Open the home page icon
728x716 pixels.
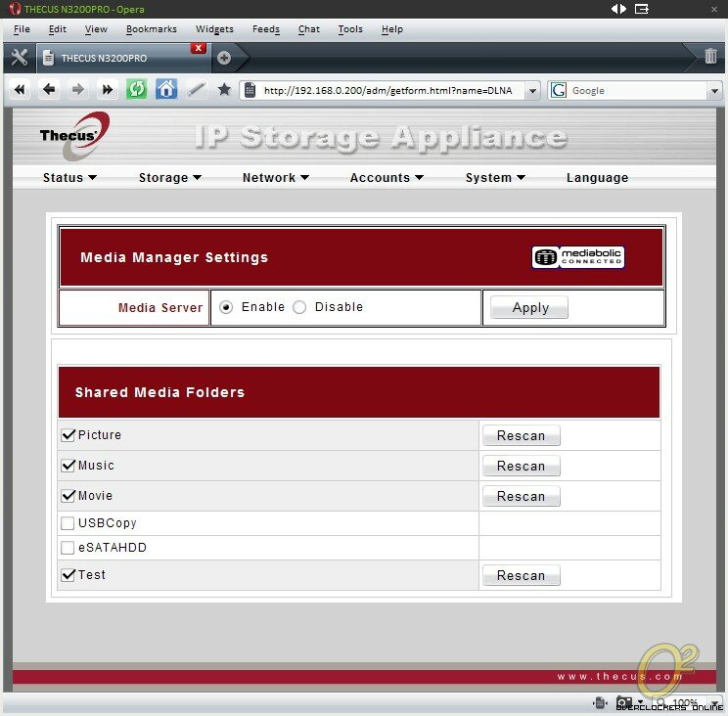tap(166, 89)
